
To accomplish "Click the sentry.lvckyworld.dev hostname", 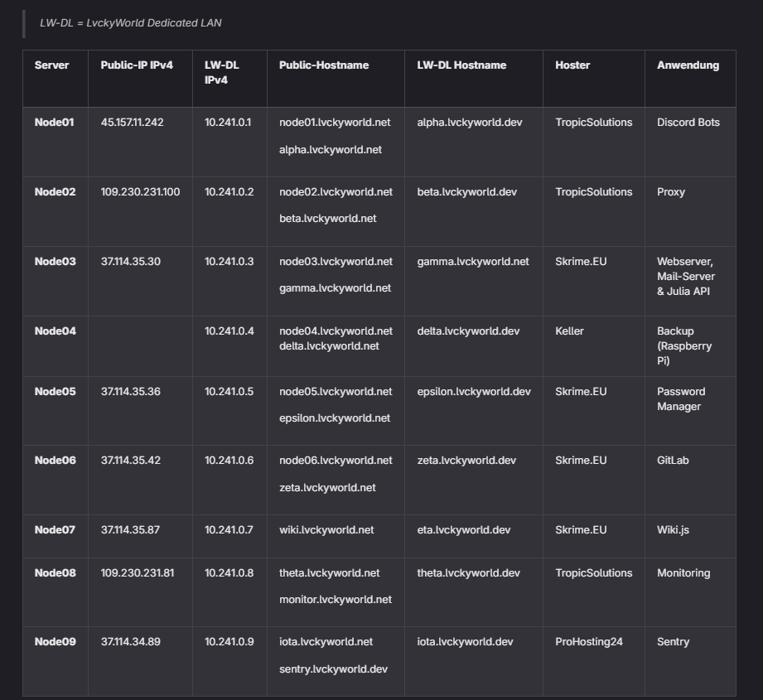I will (x=333, y=669).
